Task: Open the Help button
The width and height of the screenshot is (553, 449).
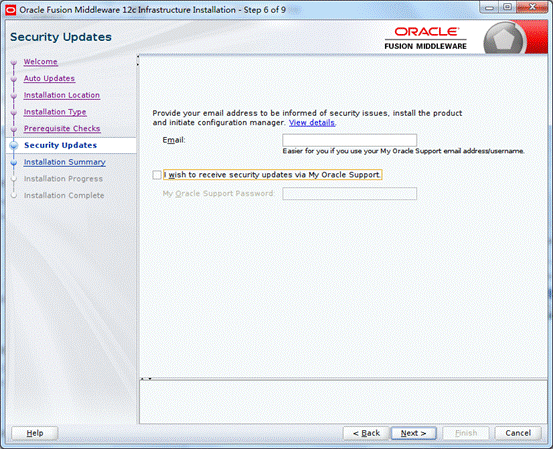Action: [35, 433]
